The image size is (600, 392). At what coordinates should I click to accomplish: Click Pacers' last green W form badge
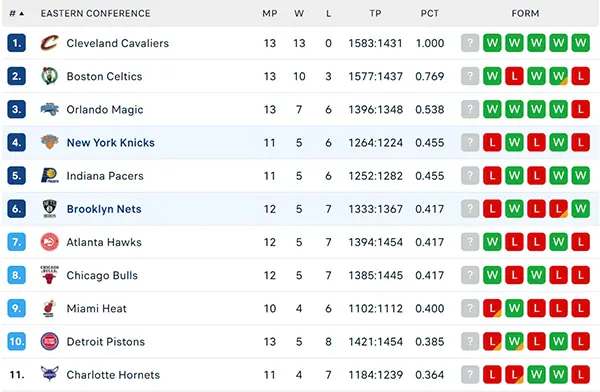pos(581,176)
